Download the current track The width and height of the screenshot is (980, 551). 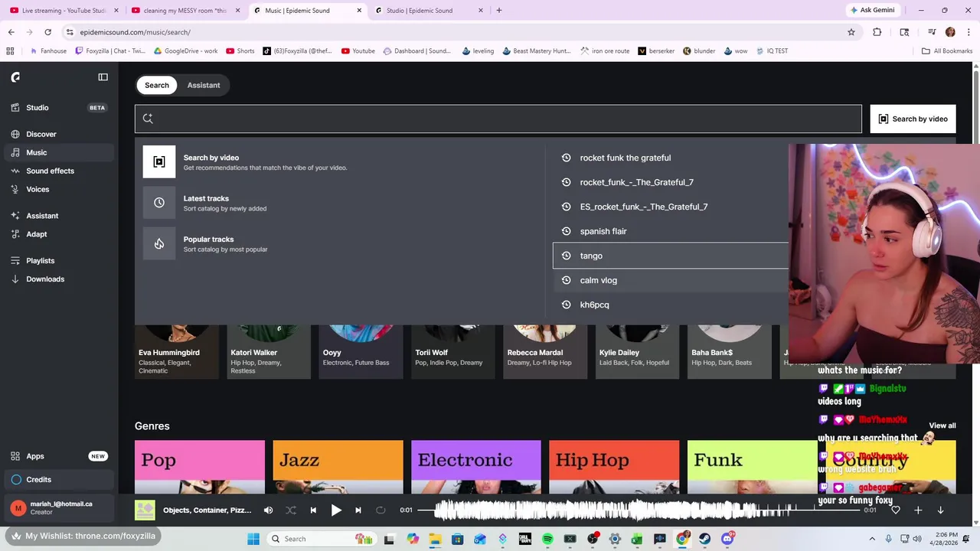940,510
